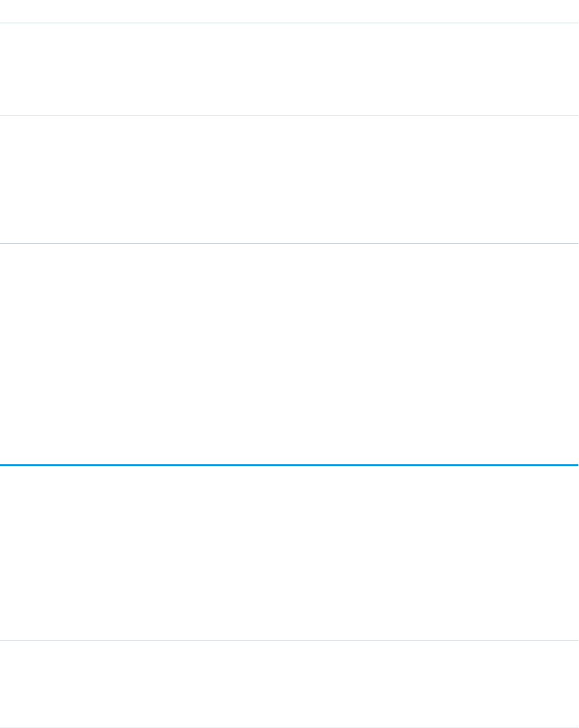Click the blank strip above the first divider

pos(289,11)
